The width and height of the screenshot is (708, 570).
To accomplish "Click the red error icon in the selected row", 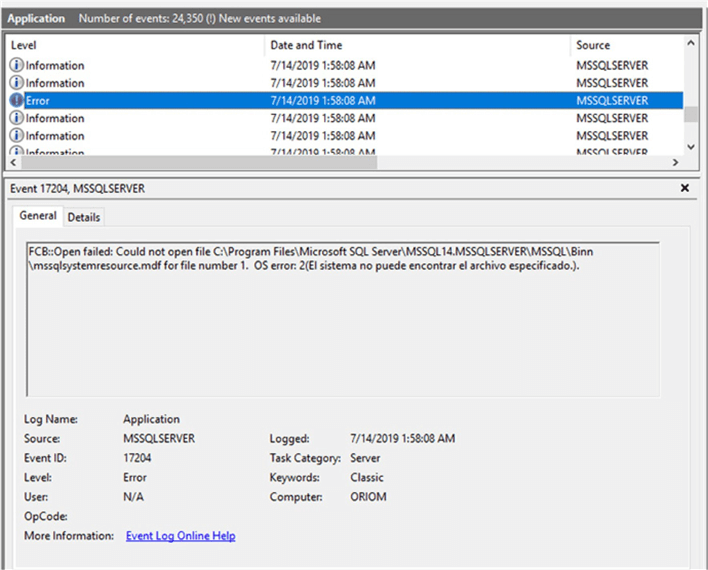I will (16, 100).
